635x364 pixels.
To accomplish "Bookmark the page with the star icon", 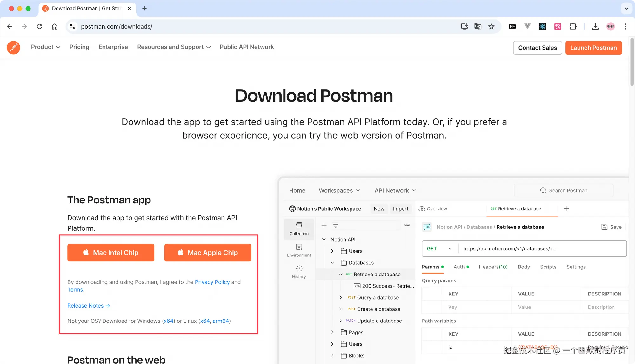I will pyautogui.click(x=491, y=27).
